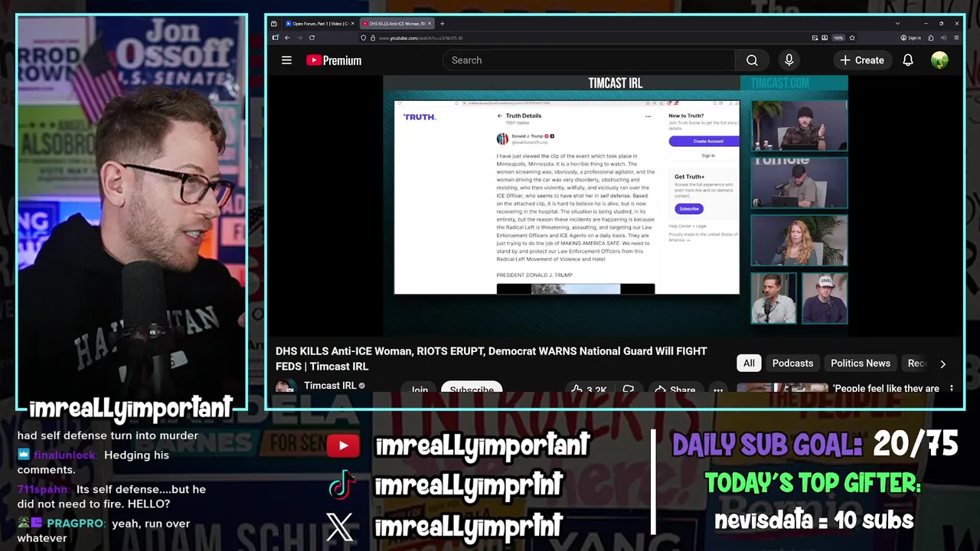This screenshot has width=980, height=551.
Task: Go back with the browser back arrow
Action: pos(287,37)
